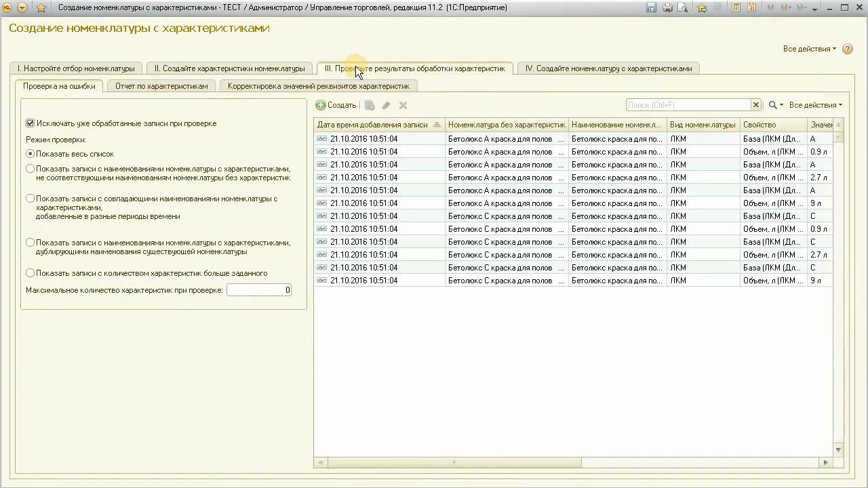The image size is (868, 488).
Task: Open the favorites star in title bar
Action: pos(41,8)
